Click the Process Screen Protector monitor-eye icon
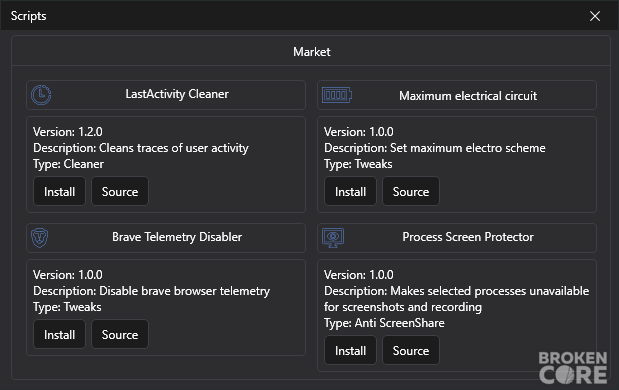Viewport: 619px width, 390px height. click(x=333, y=238)
